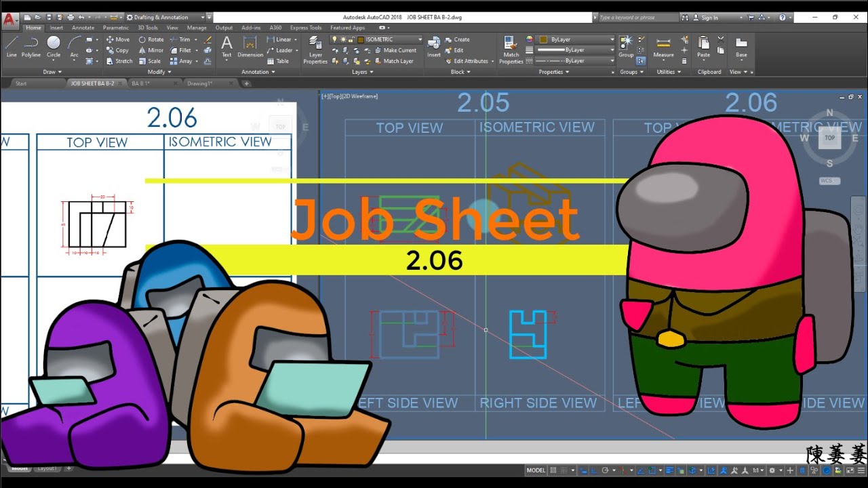Viewport: 868px width, 488px height.
Task: Expand the Annotation panel
Action: (x=258, y=72)
